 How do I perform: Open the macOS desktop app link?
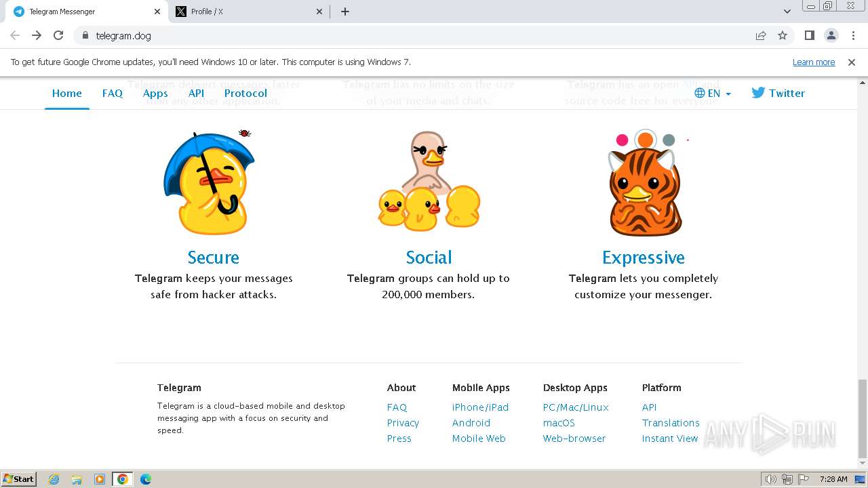coord(559,423)
